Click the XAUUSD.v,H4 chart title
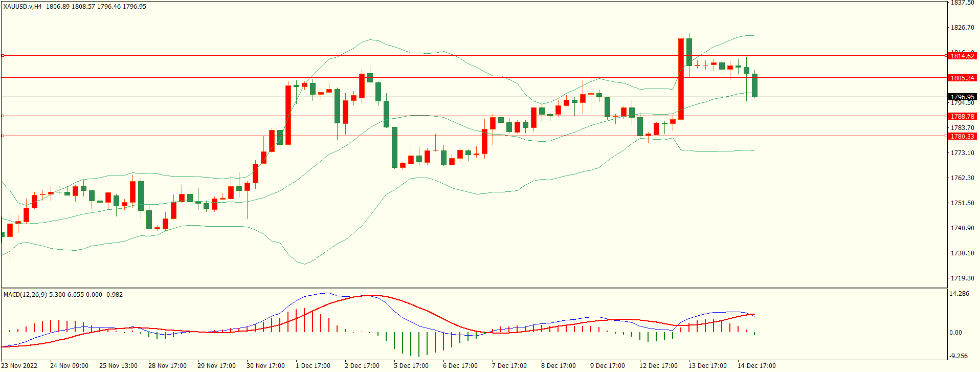 [x=23, y=7]
